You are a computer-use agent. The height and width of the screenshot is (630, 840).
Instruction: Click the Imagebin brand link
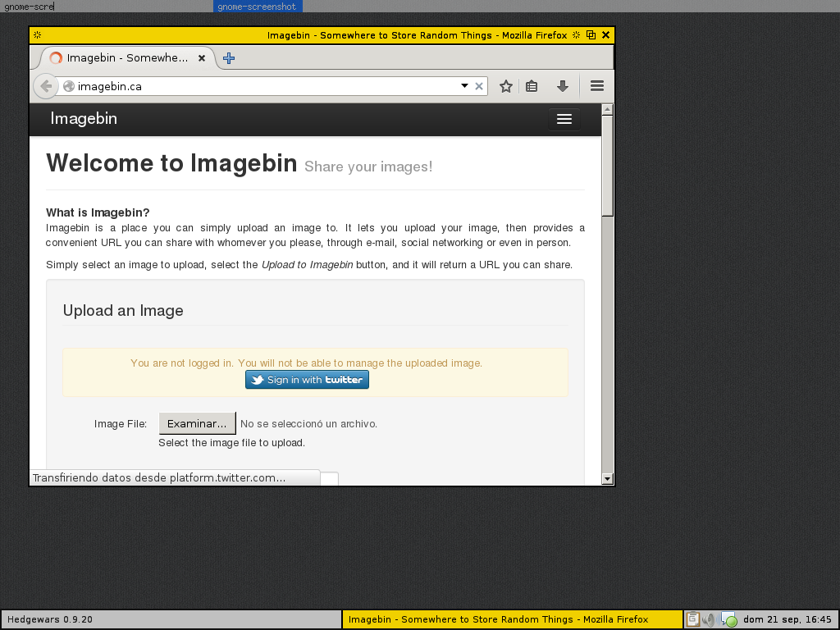84,118
